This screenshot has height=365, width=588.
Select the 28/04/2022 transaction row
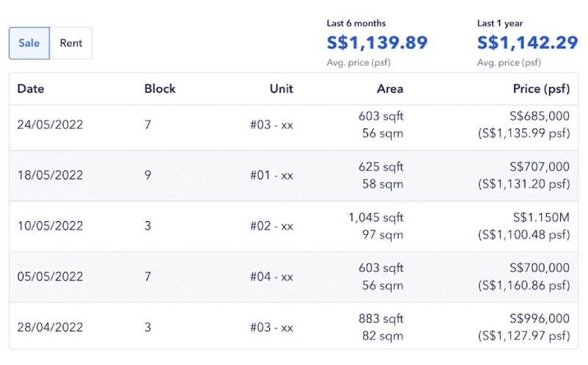[293, 325]
